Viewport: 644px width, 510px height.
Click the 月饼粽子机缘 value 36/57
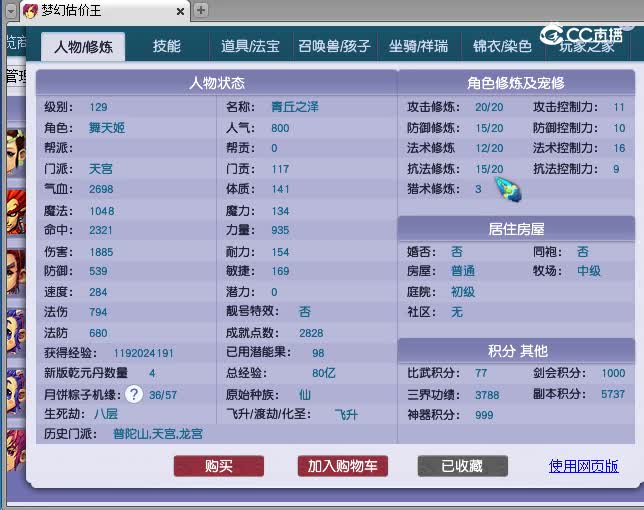coord(163,395)
